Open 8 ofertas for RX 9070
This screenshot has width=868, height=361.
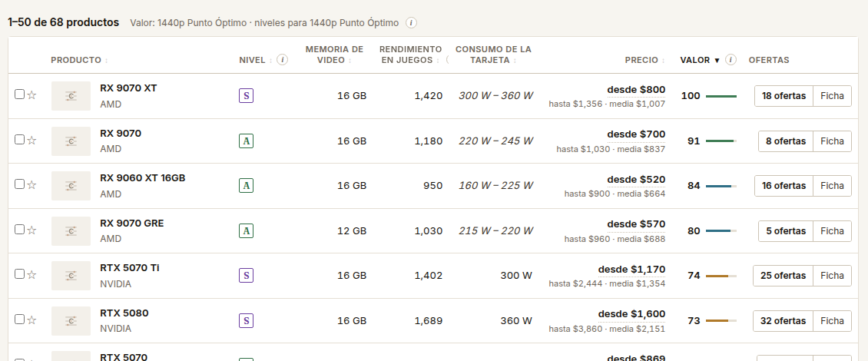pyautogui.click(x=786, y=141)
